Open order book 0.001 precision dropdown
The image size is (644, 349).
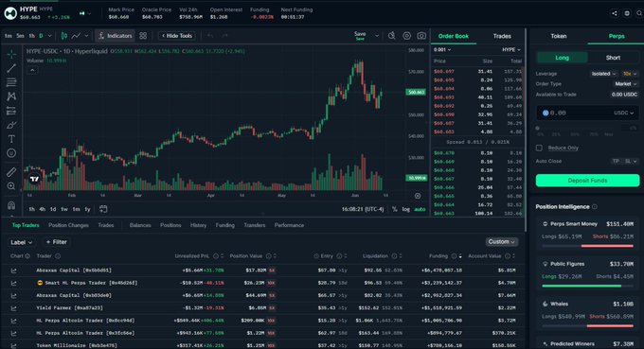(442, 49)
